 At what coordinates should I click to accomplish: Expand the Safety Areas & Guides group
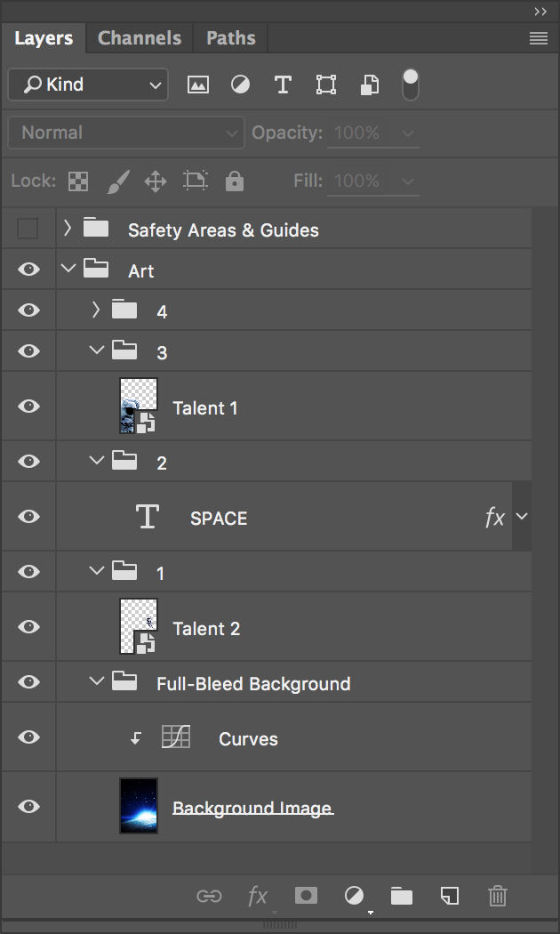[68, 227]
